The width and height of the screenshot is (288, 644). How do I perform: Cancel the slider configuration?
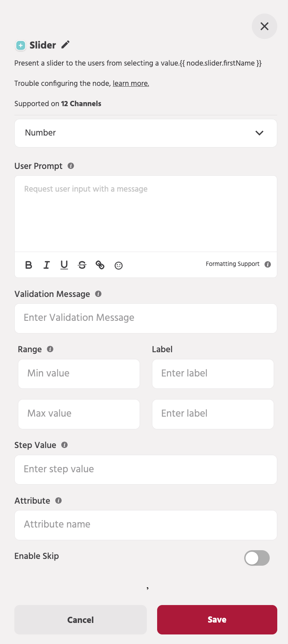point(80,619)
